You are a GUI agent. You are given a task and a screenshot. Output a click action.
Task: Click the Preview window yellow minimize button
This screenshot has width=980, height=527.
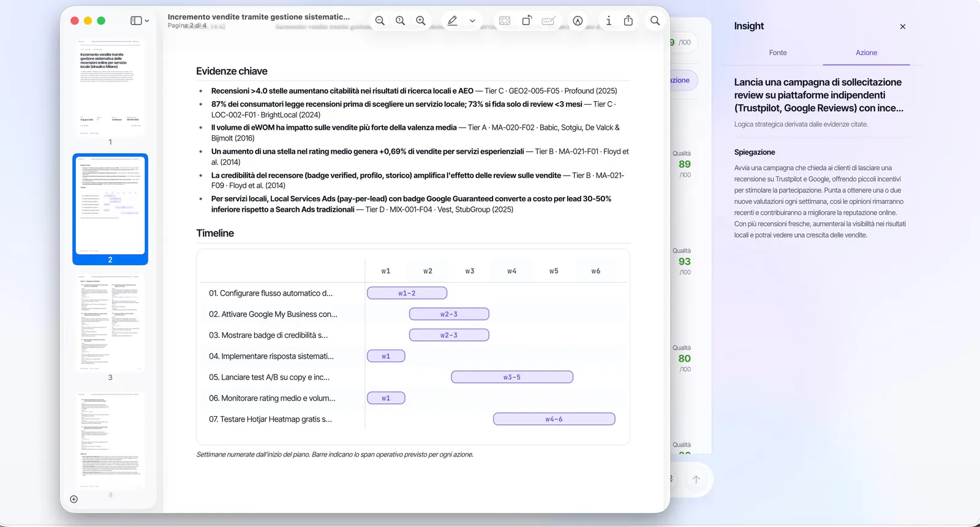click(88, 21)
